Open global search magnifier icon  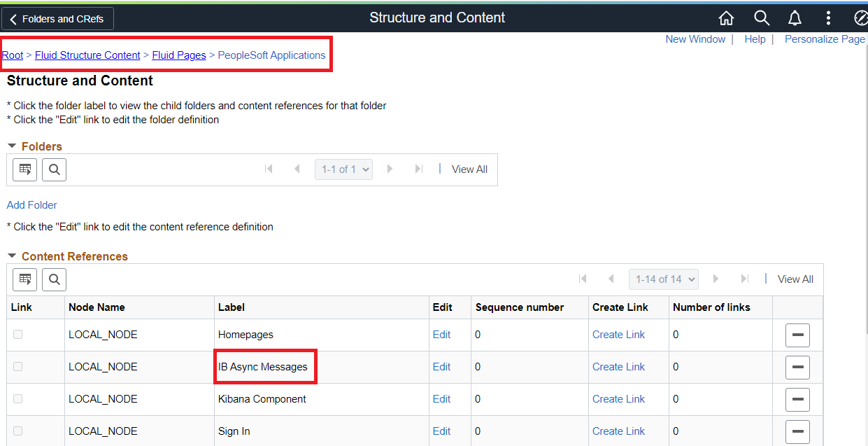(x=761, y=18)
